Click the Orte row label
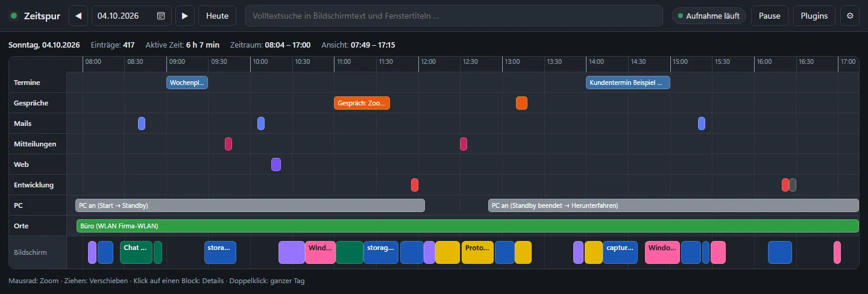The height and width of the screenshot is (294, 868). click(21, 226)
